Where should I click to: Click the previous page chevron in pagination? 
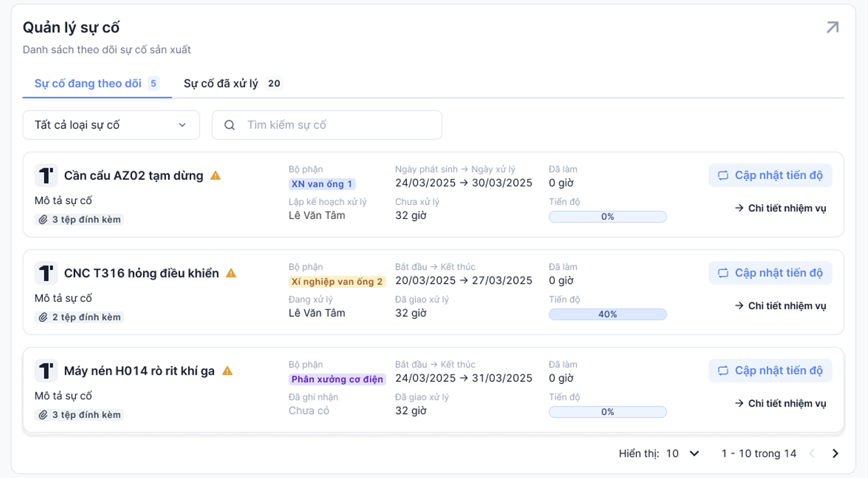tap(812, 454)
